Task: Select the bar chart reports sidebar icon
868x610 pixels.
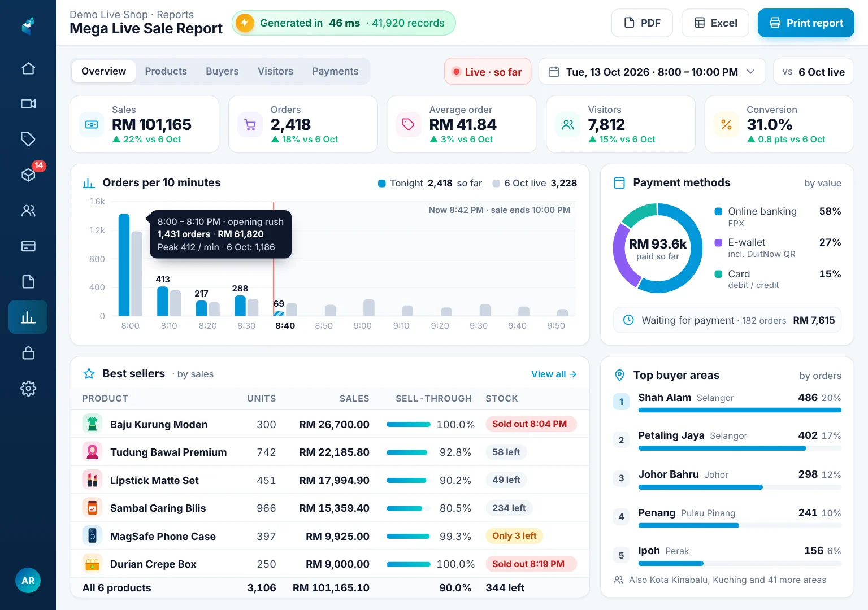Action: pyautogui.click(x=28, y=317)
